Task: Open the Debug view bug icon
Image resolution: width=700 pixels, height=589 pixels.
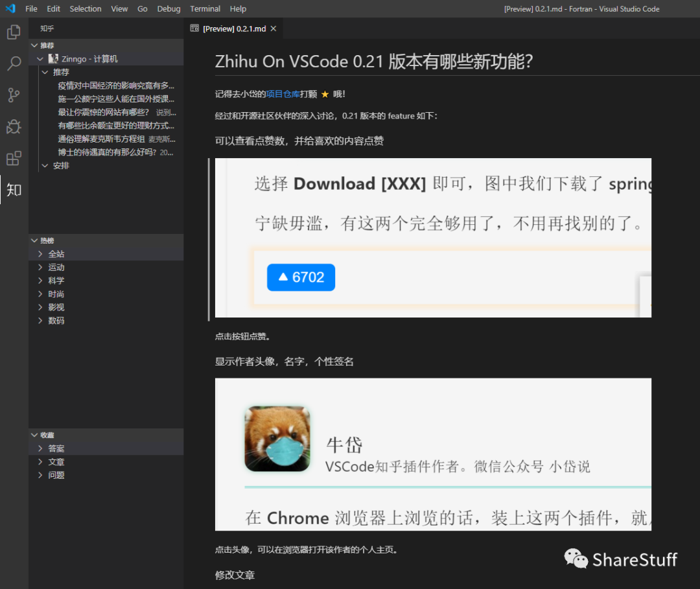Action: (14, 127)
